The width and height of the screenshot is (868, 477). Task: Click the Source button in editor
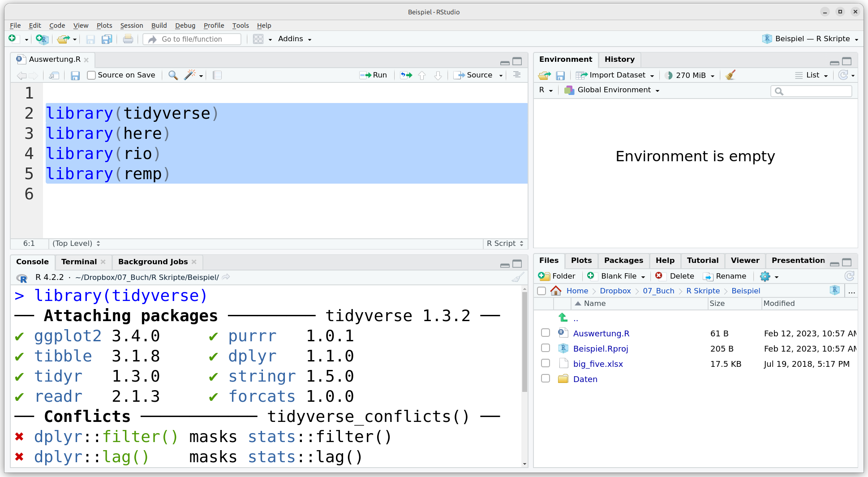[473, 75]
